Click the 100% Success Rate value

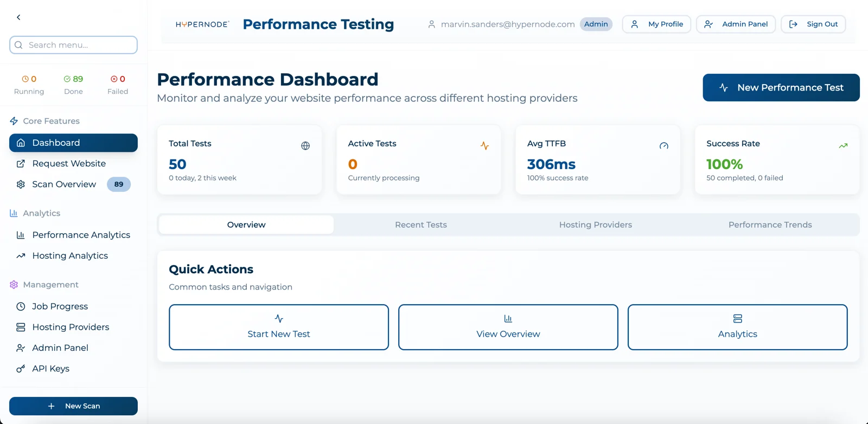(x=725, y=164)
